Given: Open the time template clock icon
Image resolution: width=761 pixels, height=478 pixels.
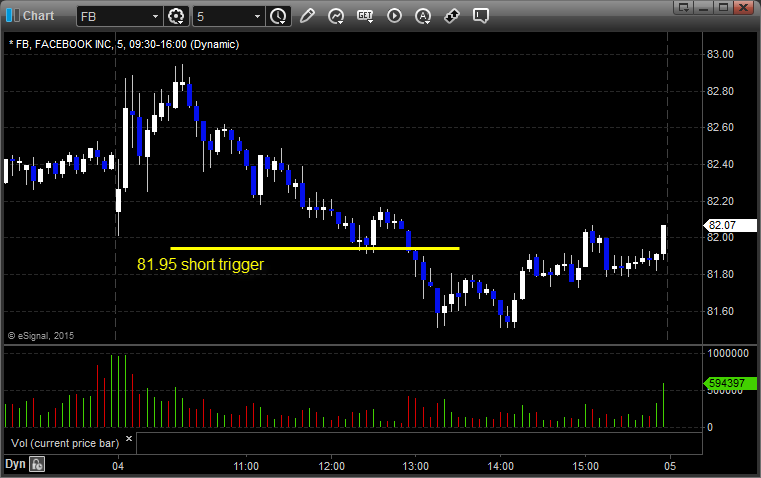Looking at the screenshot, I should point(278,16).
